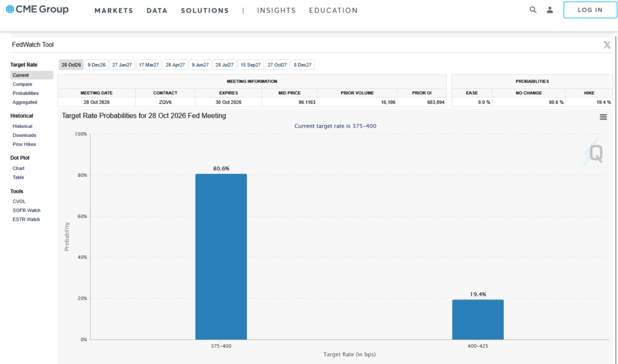Click the 80.6 % no change table cell
The width and height of the screenshot is (618, 364).
529,102
